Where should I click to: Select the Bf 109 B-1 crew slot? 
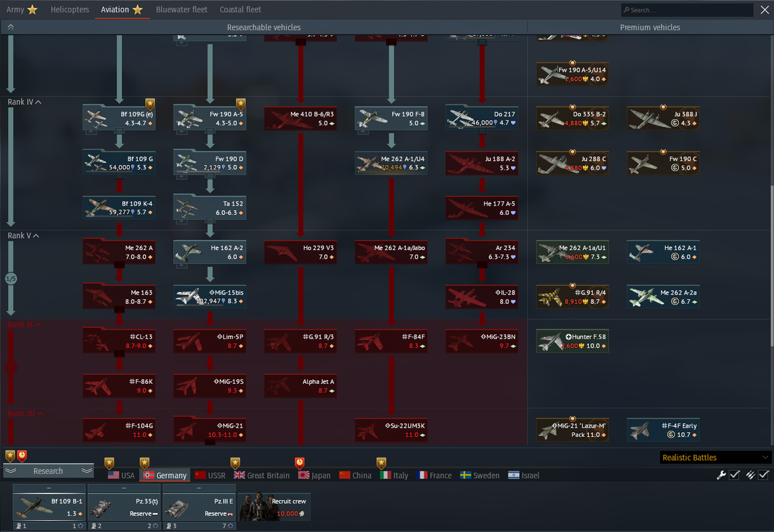(x=49, y=507)
